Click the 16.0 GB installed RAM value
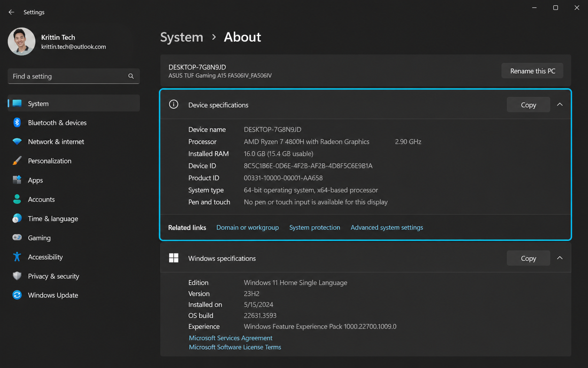 278,154
